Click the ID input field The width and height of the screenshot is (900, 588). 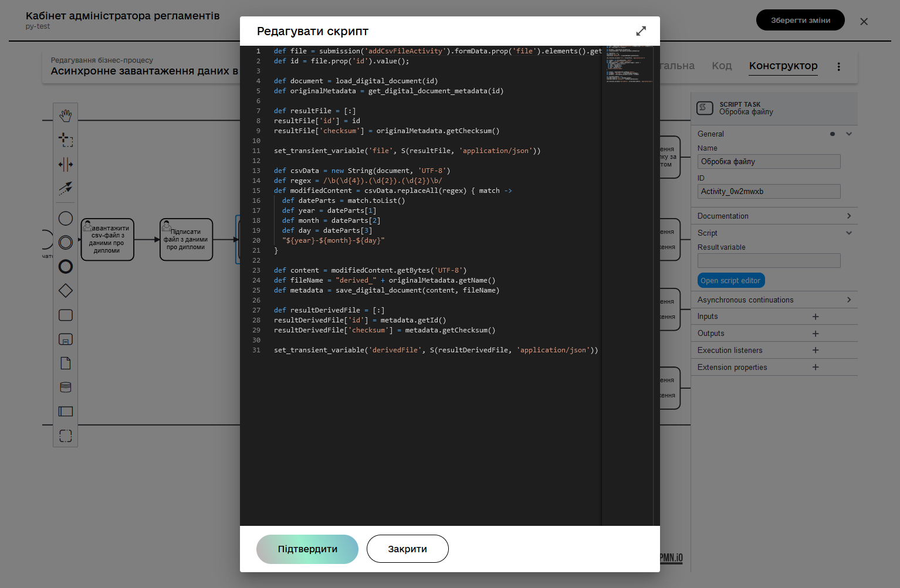769,192
